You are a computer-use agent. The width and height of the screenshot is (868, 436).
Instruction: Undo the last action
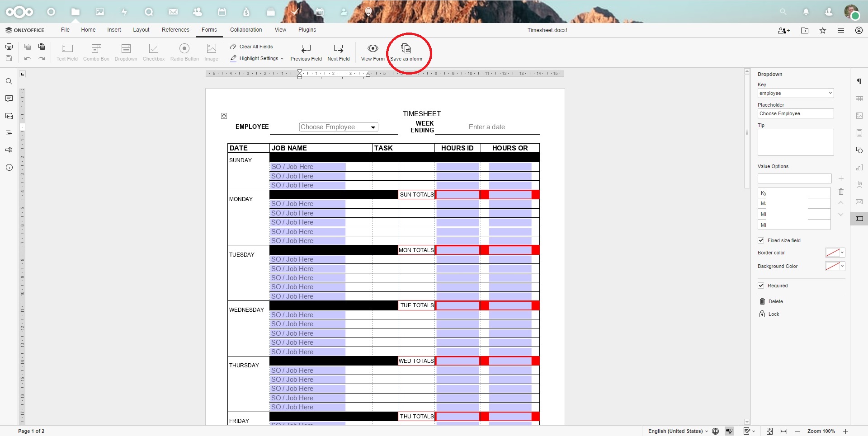coord(28,58)
